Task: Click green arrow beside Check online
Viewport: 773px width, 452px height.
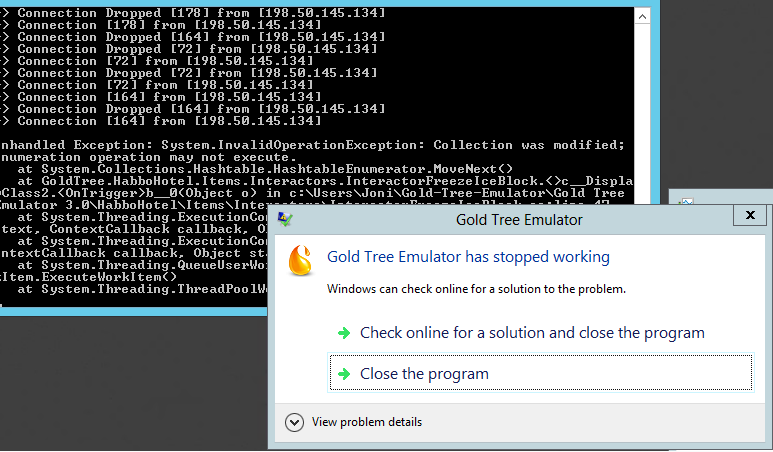Action: pos(344,333)
